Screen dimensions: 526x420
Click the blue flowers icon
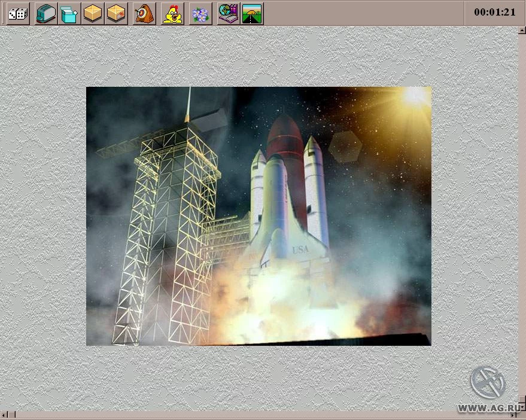pyautogui.click(x=200, y=13)
